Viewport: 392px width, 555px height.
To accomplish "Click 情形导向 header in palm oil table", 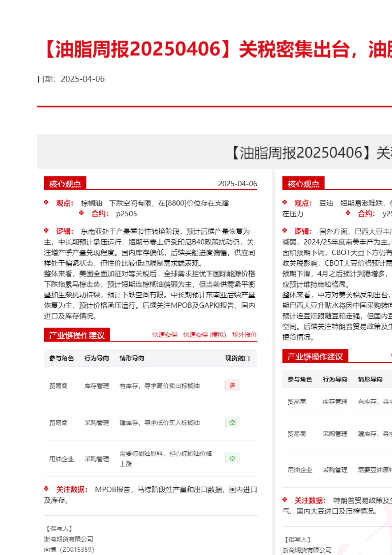I will 132,358.
